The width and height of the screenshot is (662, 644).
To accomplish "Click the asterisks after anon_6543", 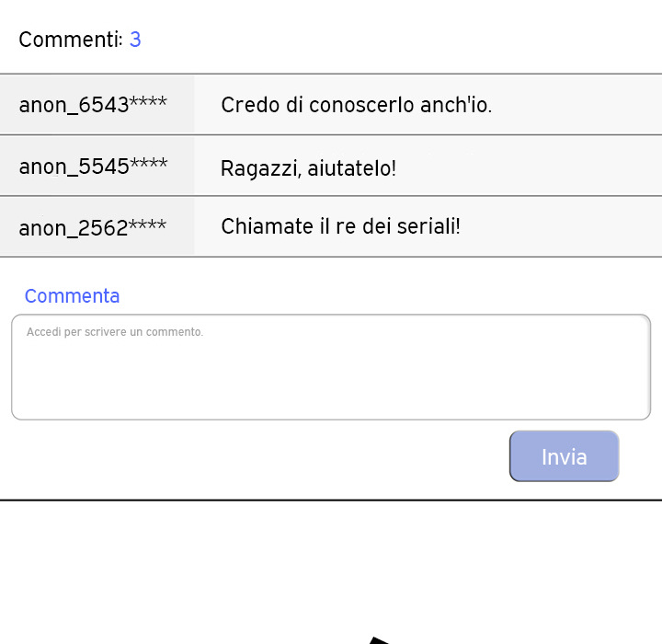I will pyautogui.click(x=148, y=103).
